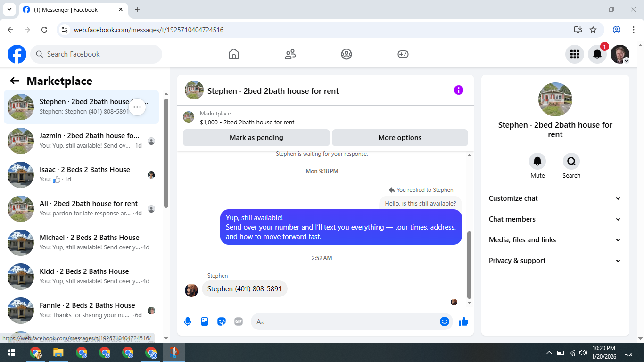Click the Facebook logo icon

[17, 54]
